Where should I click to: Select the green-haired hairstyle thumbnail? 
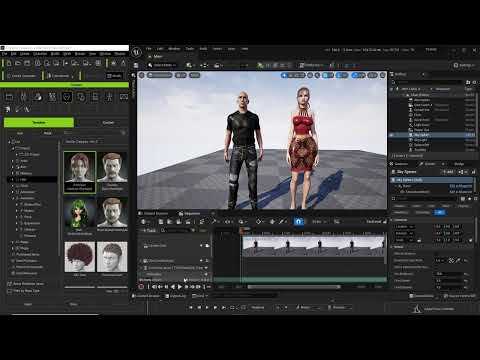click(x=80, y=214)
